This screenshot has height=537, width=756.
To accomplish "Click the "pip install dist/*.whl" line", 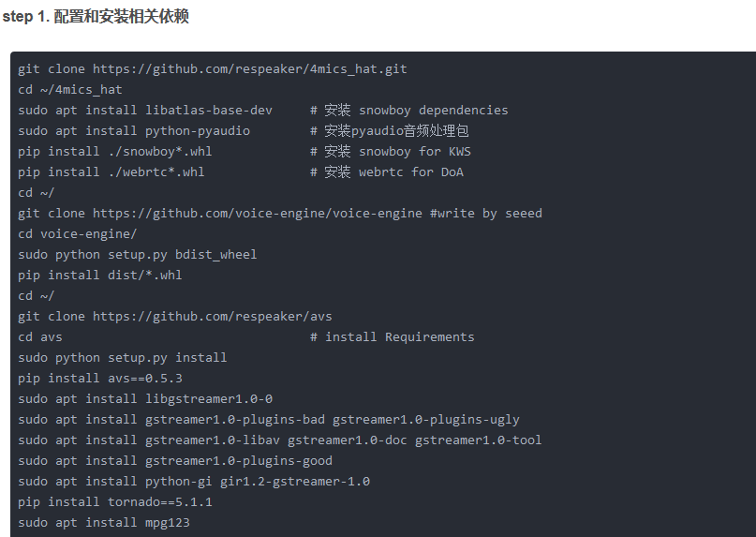I will point(100,275).
